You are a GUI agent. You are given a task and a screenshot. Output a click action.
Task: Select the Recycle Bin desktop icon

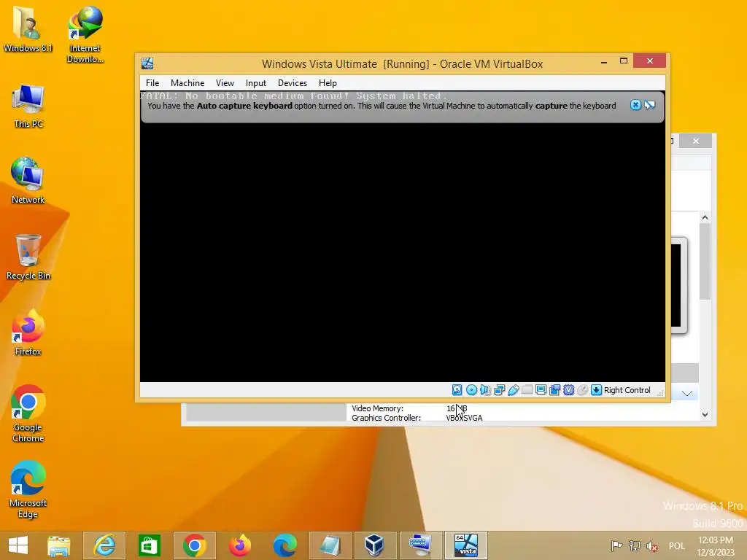(28, 257)
